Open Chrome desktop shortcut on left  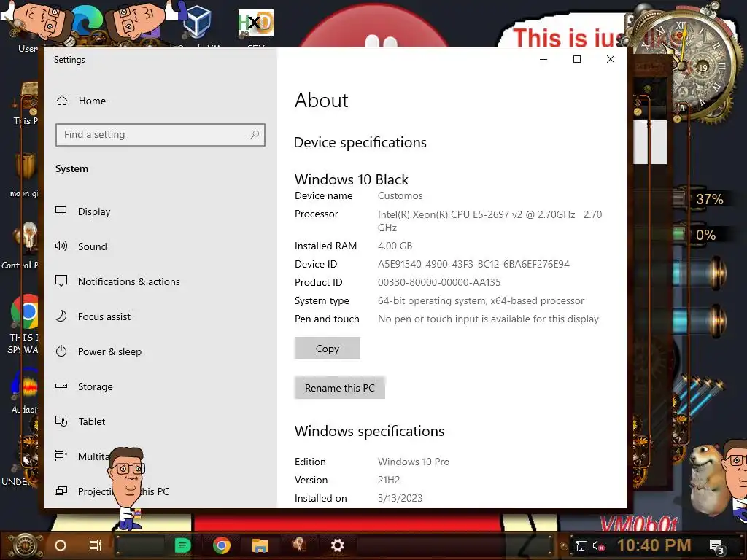24,312
